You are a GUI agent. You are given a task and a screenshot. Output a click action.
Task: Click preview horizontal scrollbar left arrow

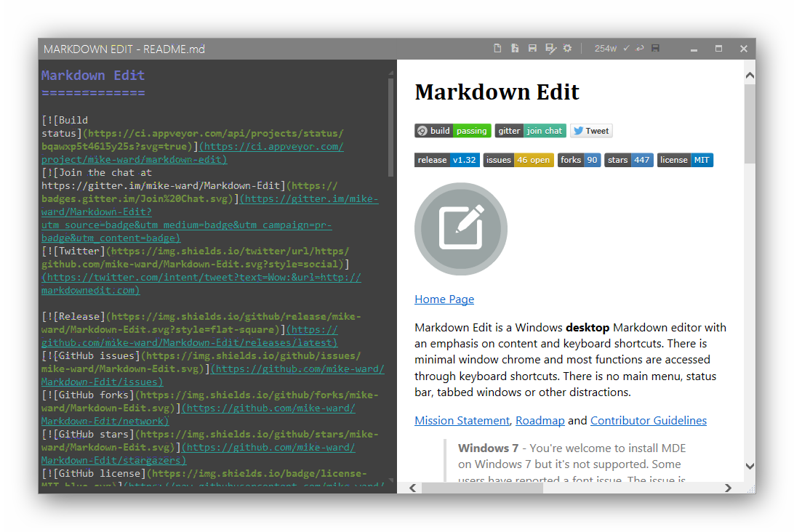pyautogui.click(x=413, y=488)
